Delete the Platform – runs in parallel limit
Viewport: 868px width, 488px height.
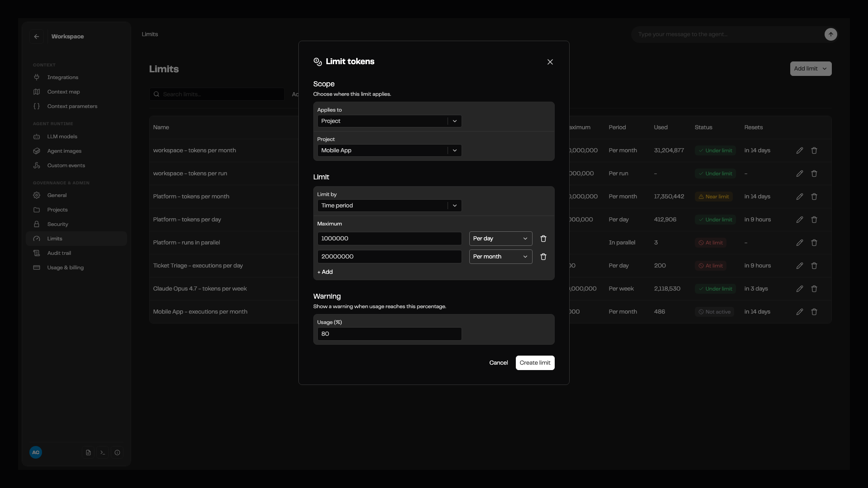[x=814, y=243]
